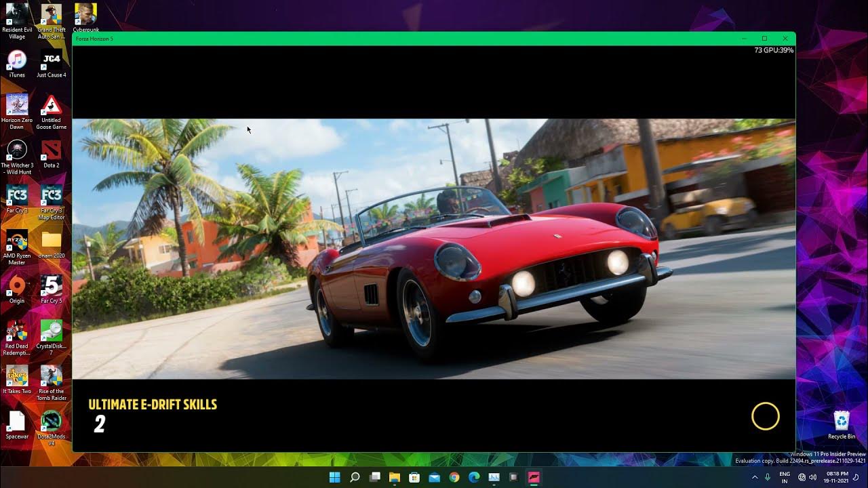
Task: Click the microphone tray icon
Action: coord(768,477)
